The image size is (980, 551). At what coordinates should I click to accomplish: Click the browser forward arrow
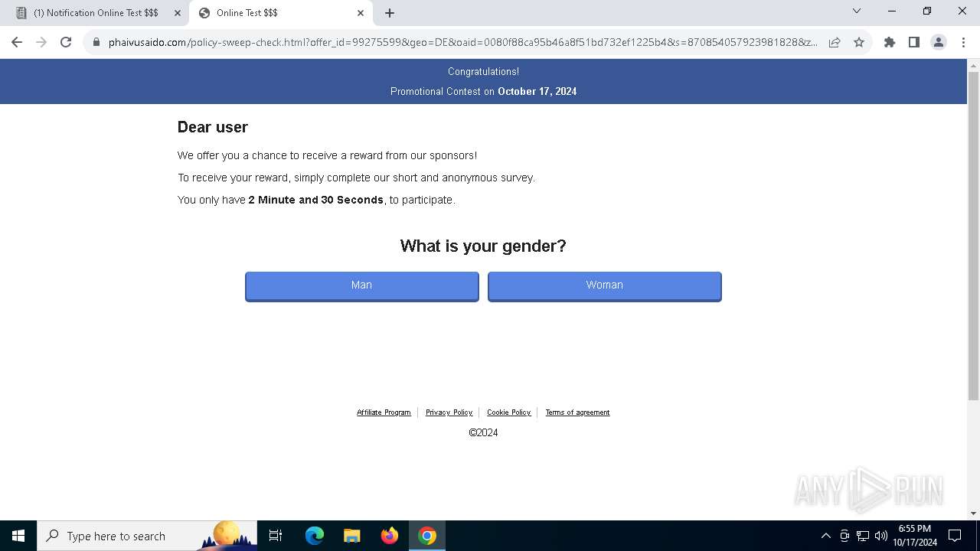coord(41,42)
